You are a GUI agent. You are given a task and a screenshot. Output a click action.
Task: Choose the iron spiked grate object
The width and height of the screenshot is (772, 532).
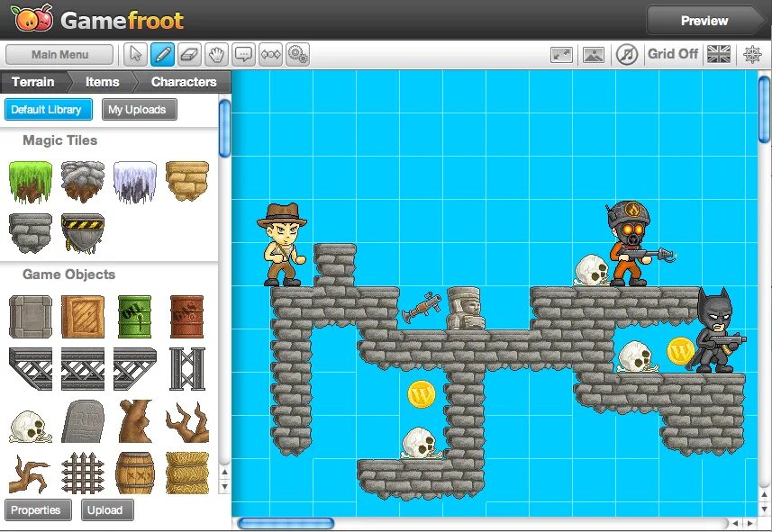click(x=83, y=473)
